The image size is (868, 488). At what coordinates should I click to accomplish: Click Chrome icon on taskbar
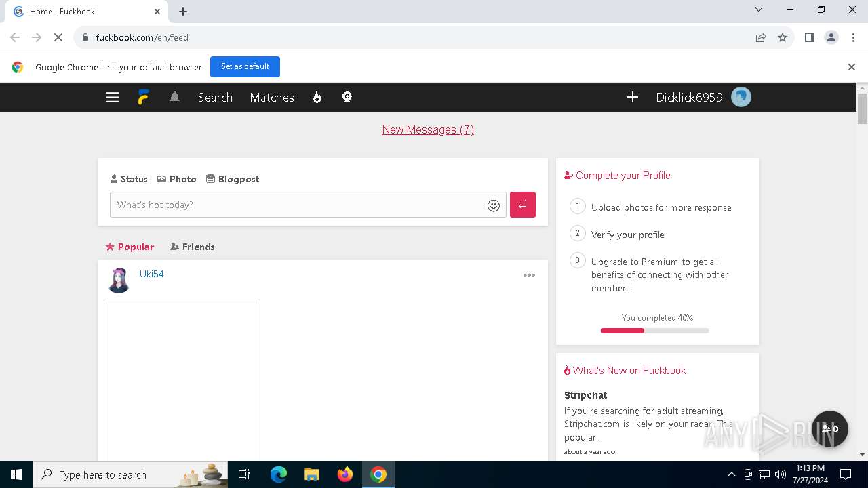(x=378, y=474)
